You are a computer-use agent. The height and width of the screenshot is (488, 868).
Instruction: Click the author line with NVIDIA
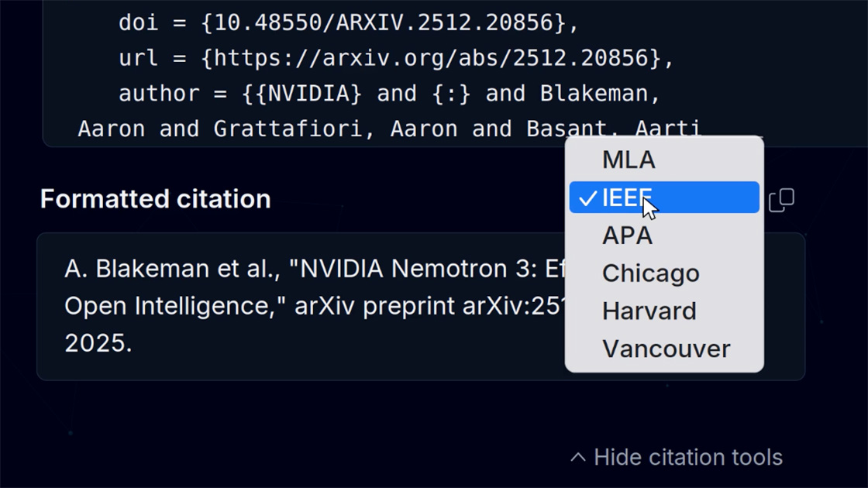[390, 94]
